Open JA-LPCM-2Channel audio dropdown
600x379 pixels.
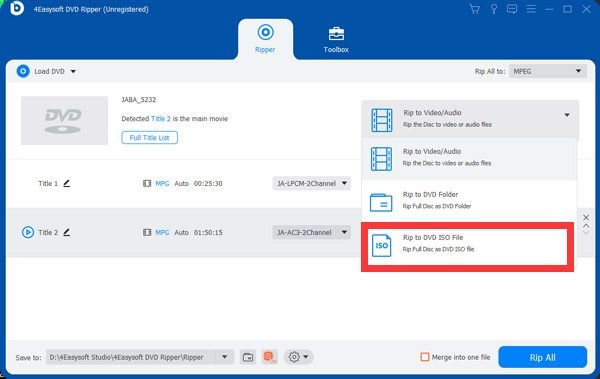point(311,183)
